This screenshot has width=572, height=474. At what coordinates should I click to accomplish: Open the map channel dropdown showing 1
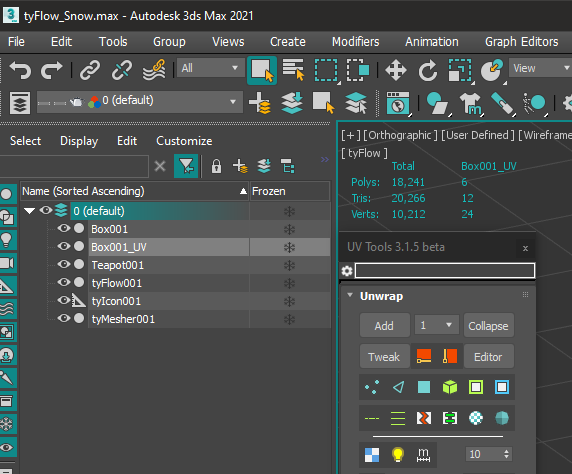[x=437, y=325]
